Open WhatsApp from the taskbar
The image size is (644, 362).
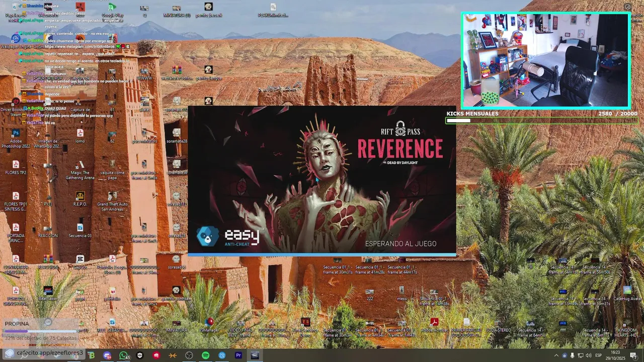coord(124,355)
